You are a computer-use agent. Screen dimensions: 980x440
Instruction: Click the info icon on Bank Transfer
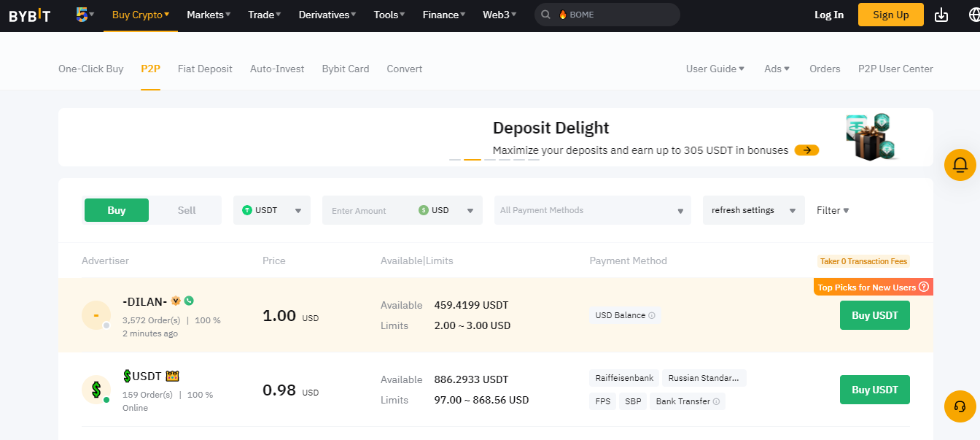[716, 401]
